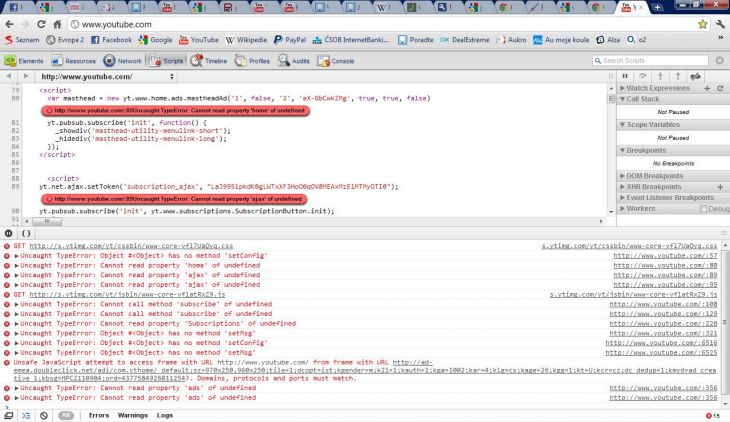730x422 pixels.
Task: Filter console to Errors only
Action: [99, 415]
